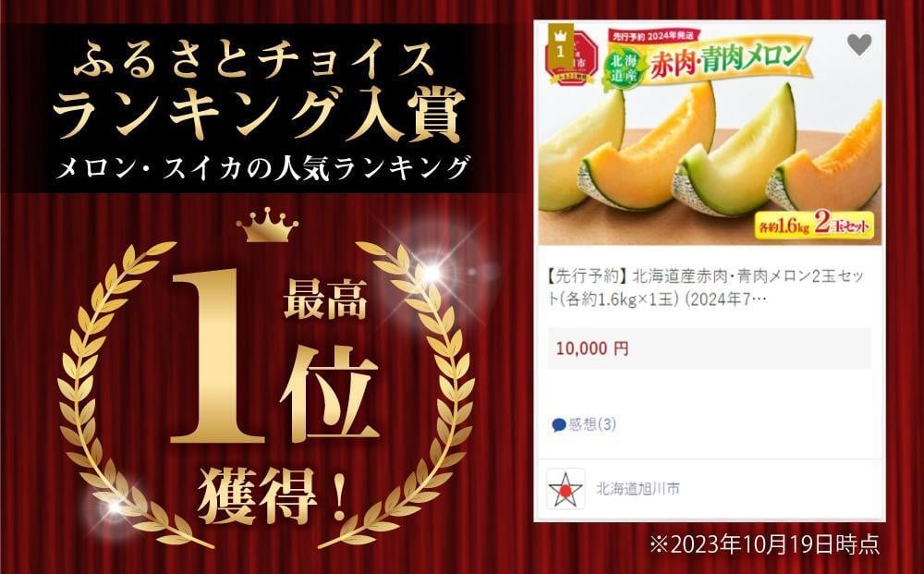Click the メロン・スイカの人気ランキング subtitle
Image resolution: width=924 pixels, height=574 pixels.
262,167
